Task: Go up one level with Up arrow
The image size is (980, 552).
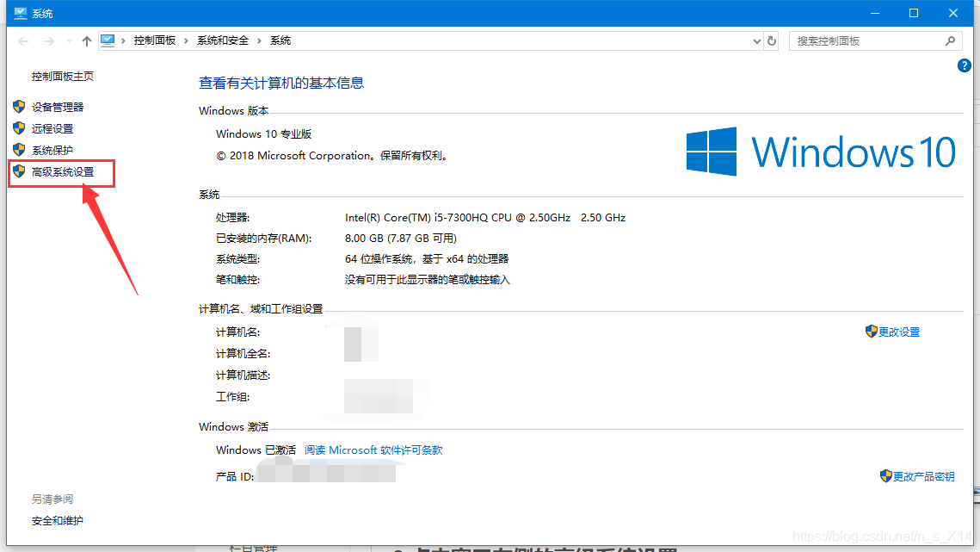Action: pos(86,41)
